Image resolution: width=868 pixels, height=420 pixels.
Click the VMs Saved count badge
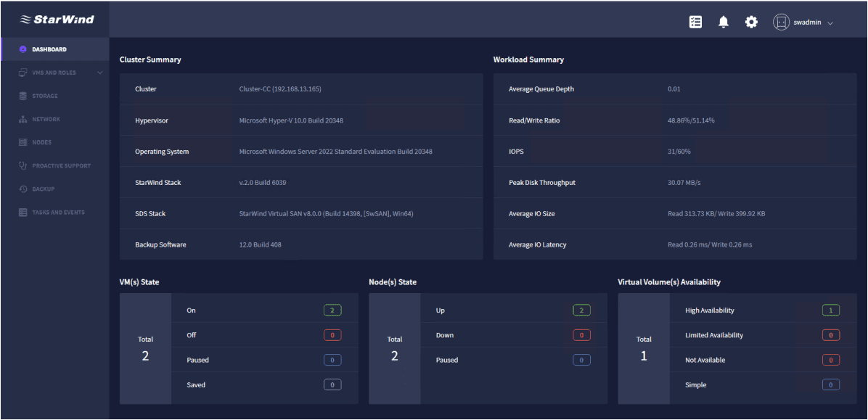click(332, 384)
